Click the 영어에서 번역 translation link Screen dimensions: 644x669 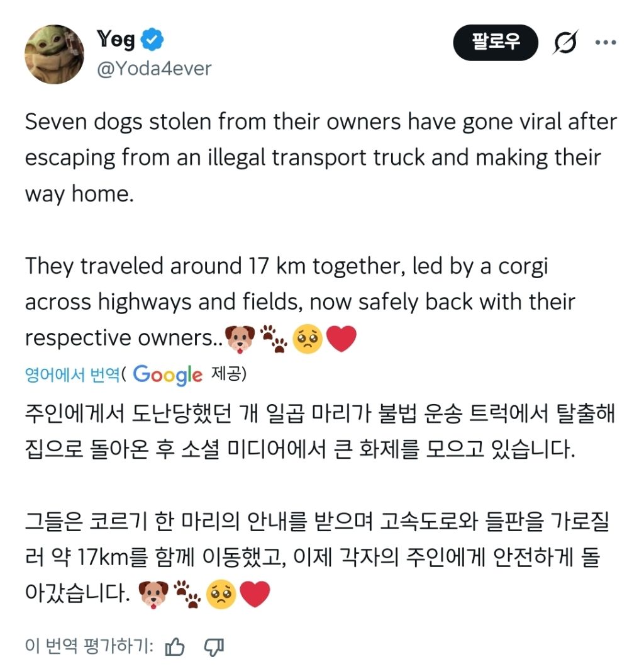tap(72, 374)
